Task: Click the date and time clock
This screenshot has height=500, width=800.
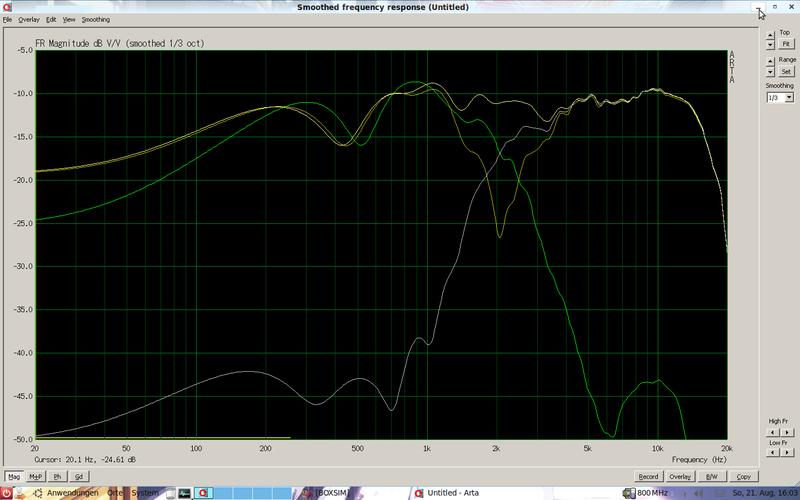Action: click(765, 493)
